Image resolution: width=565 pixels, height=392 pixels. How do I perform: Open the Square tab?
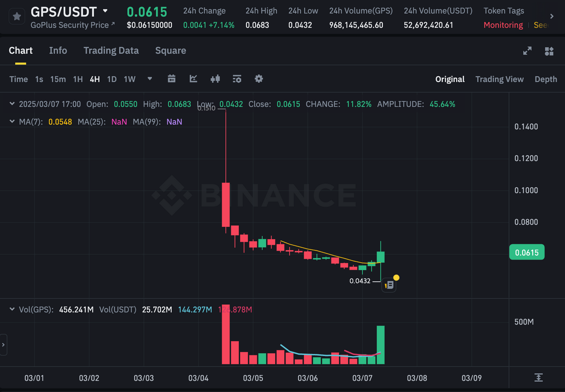click(x=170, y=50)
